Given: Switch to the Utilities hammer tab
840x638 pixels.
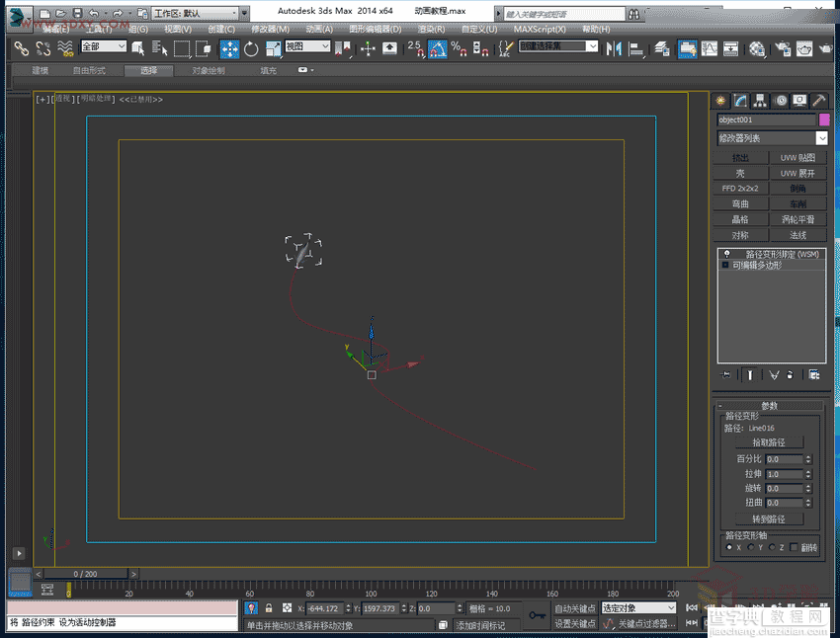Looking at the screenshot, I should [818, 101].
